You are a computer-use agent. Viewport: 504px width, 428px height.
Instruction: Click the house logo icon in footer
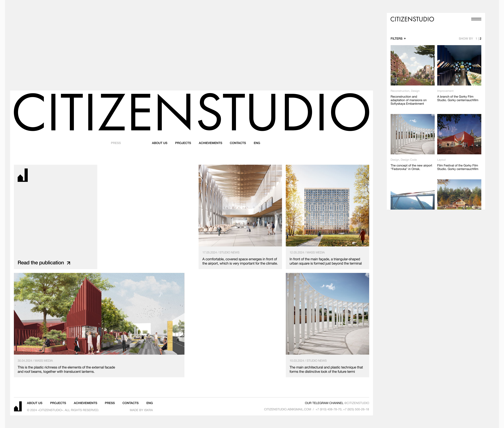point(18,406)
